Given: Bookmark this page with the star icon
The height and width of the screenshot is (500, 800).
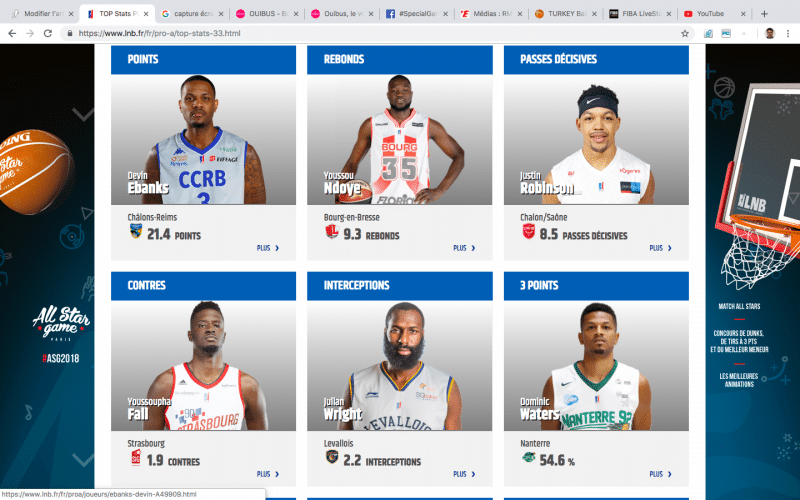Looking at the screenshot, I should (685, 34).
